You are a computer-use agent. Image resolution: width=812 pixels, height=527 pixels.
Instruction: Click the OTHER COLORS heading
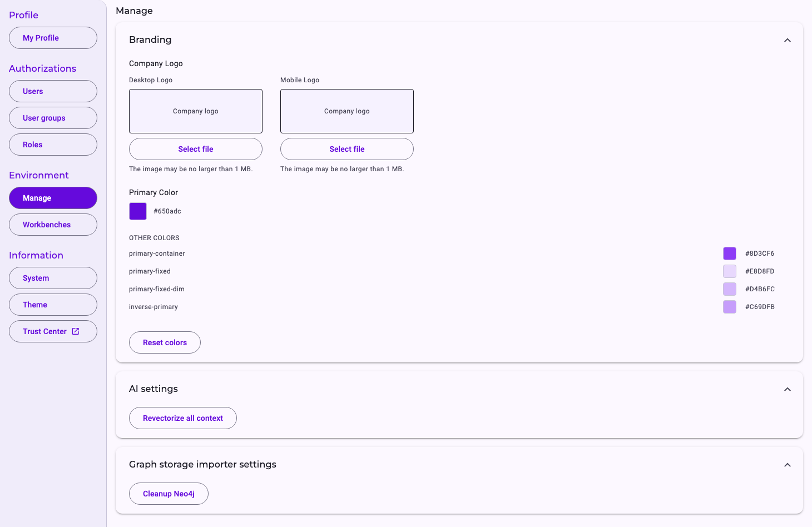tap(154, 238)
